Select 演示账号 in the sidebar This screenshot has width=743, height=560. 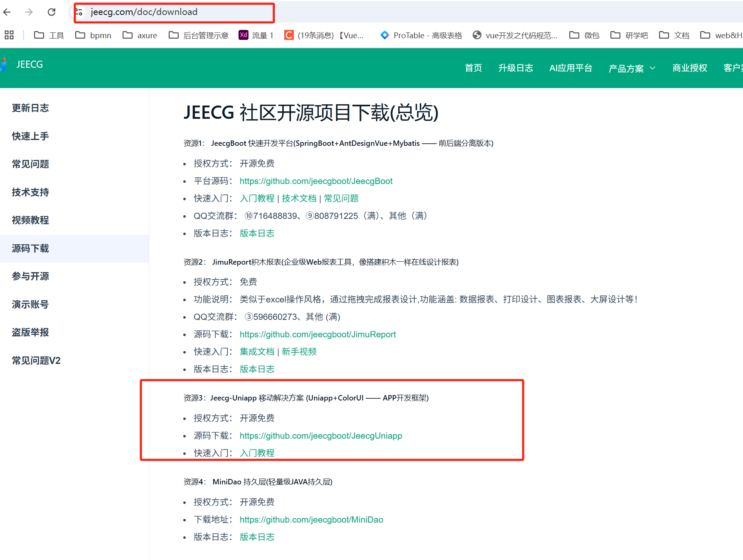tap(30, 305)
